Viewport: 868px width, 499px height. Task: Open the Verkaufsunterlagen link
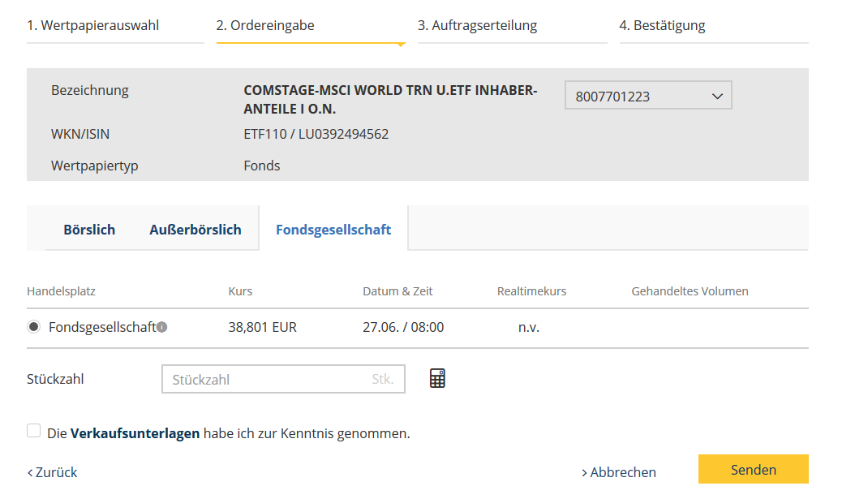click(x=135, y=433)
